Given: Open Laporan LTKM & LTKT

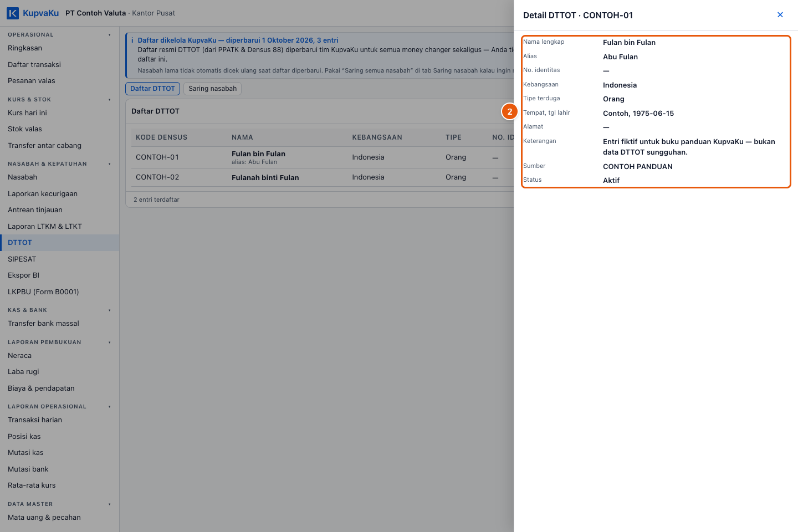Looking at the screenshot, I should (x=59, y=227).
